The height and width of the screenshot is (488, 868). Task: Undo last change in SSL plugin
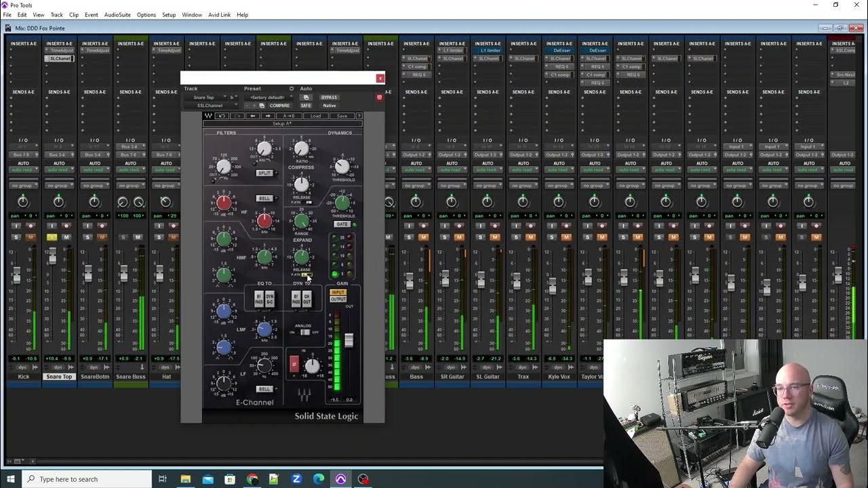click(222, 116)
